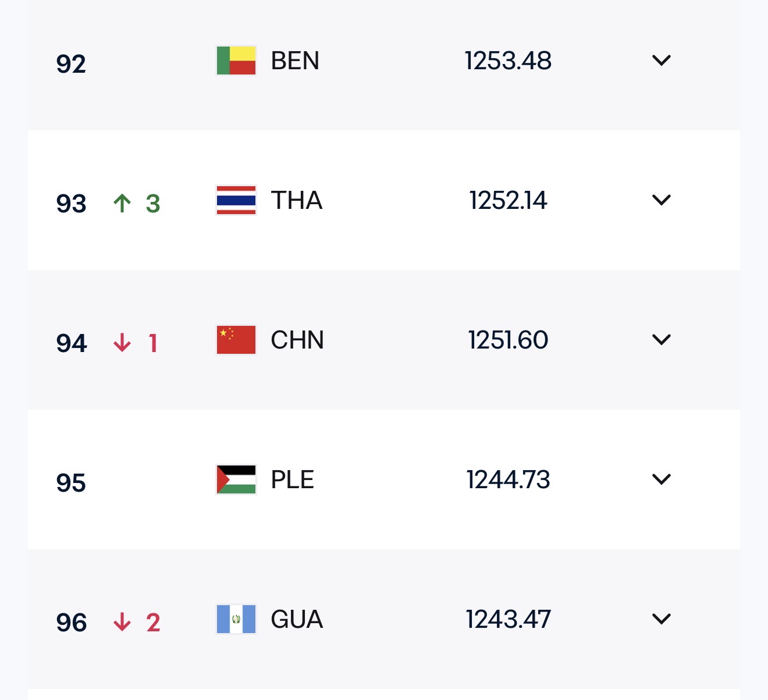The width and height of the screenshot is (768, 700).
Task: Click the Thailand flag icon
Action: 236,200
